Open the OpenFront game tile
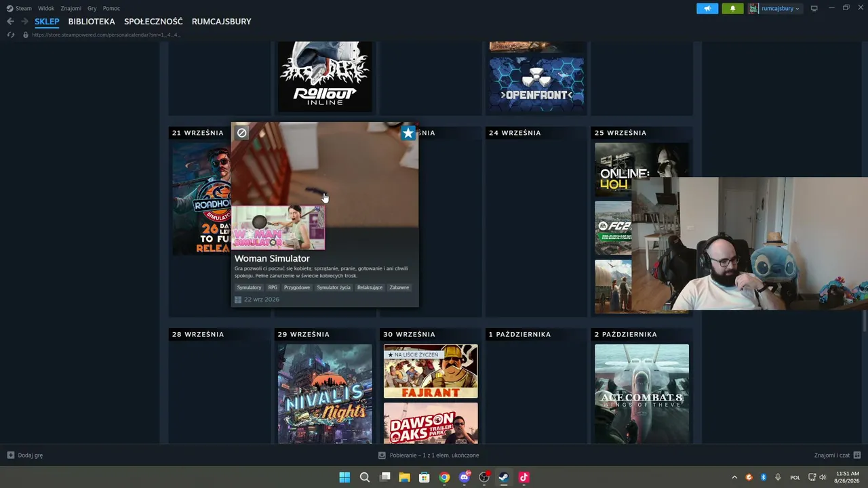This screenshot has height=488, width=868. (536, 84)
